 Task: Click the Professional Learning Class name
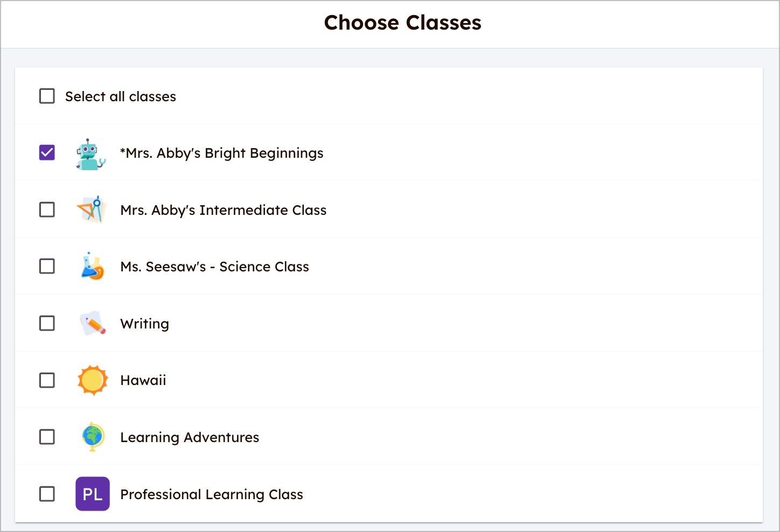pos(212,494)
